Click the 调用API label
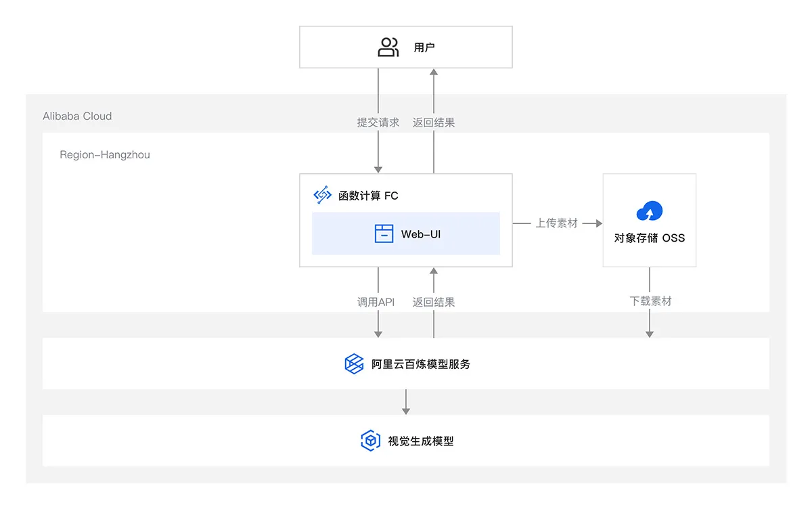This screenshot has width=812, height=509. pyautogui.click(x=376, y=301)
